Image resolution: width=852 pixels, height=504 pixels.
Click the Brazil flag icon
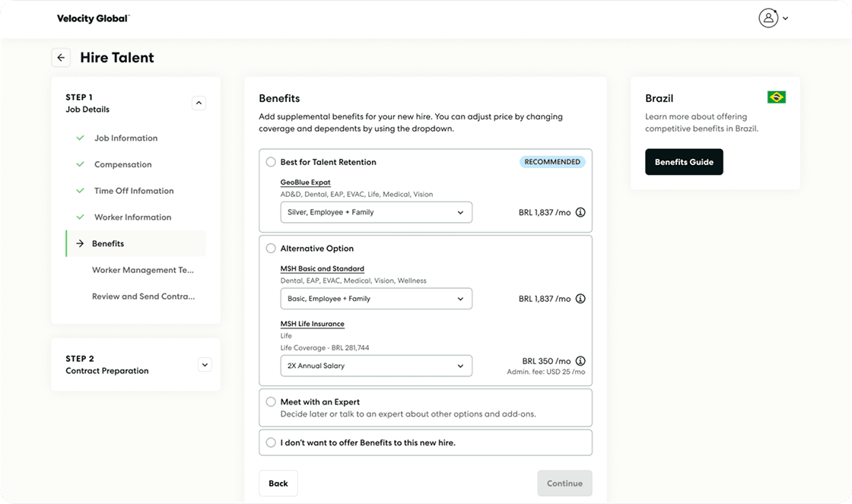pyautogui.click(x=777, y=97)
